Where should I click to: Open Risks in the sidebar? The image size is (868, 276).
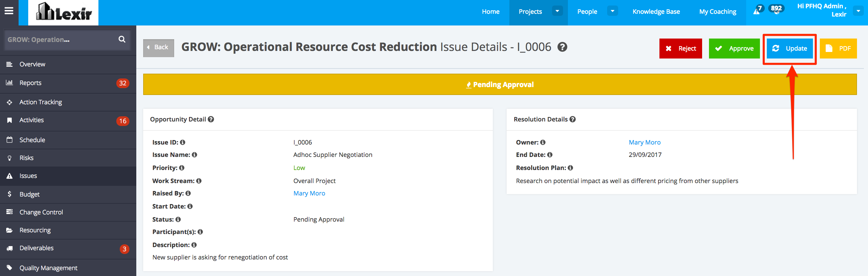coord(68,158)
